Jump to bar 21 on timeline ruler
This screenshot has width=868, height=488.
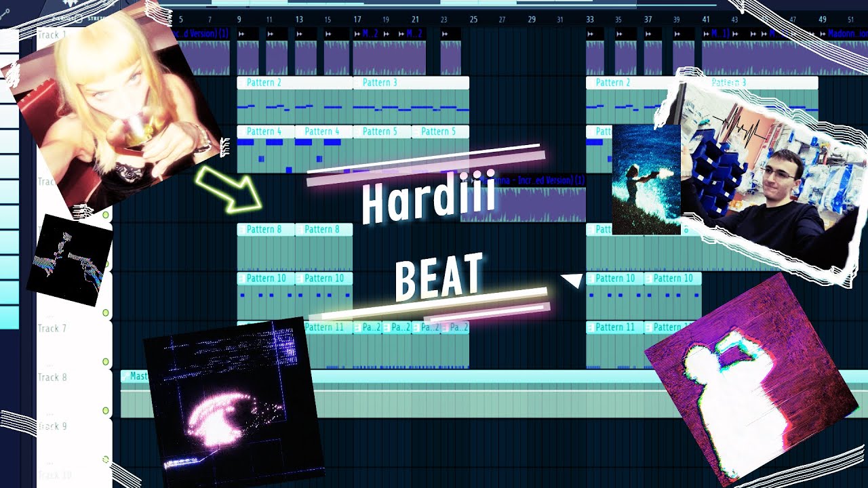[x=416, y=20]
